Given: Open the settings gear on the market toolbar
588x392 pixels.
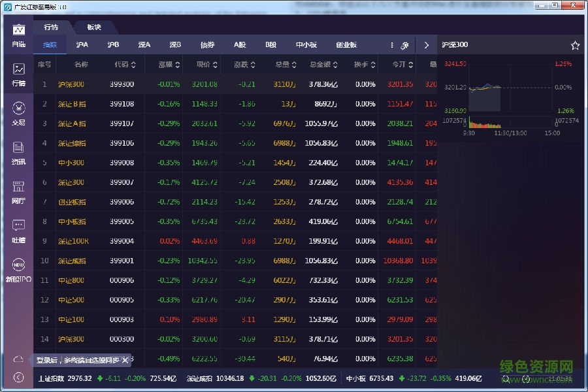Looking at the screenshot, I should 406,44.
